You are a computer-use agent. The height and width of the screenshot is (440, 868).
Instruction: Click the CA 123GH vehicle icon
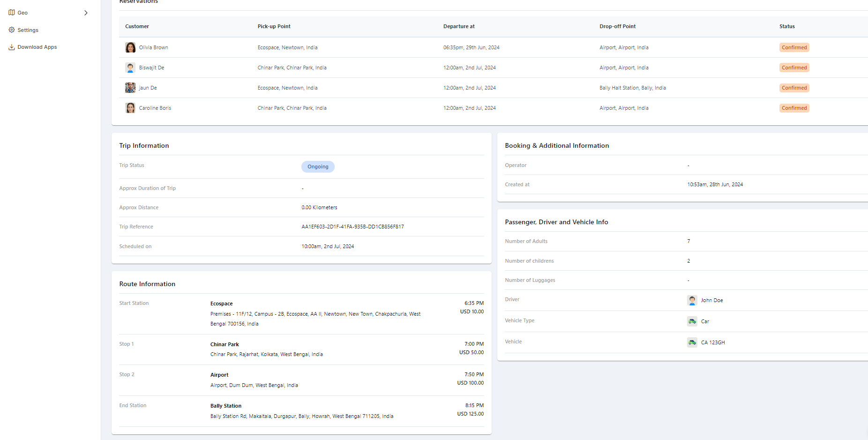click(x=692, y=342)
